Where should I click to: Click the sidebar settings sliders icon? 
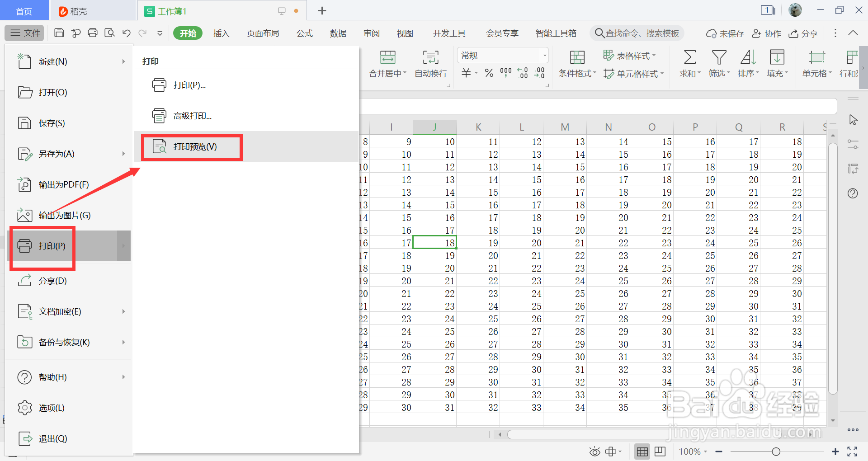(853, 144)
